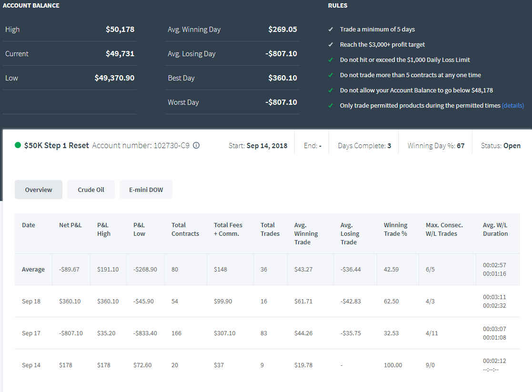
Task: Click green checkmark beside 5 contracts rule
Action: (331, 75)
